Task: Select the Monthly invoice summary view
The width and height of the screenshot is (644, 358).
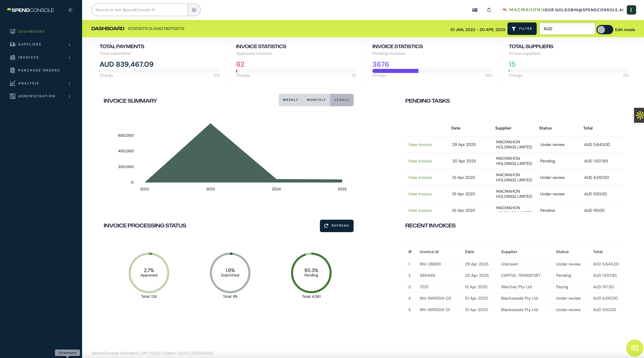Action: pos(316,100)
